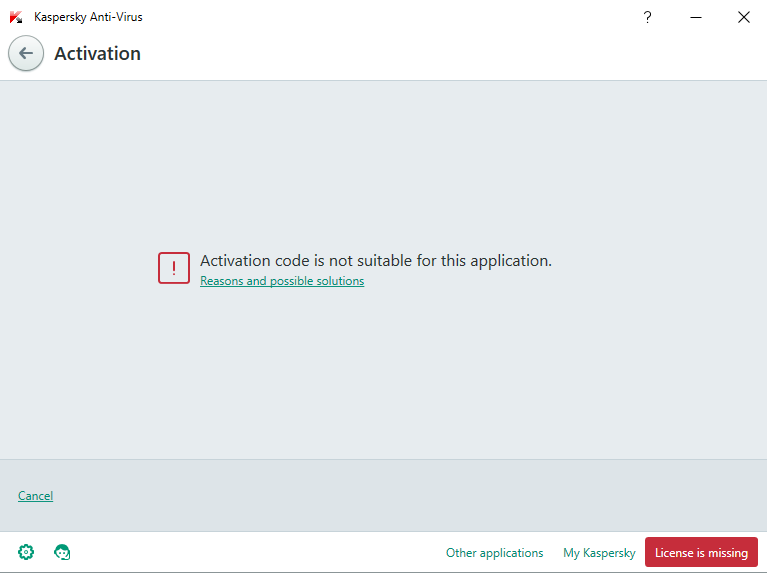
Task: Click the activation code error message text
Action: click(x=376, y=260)
